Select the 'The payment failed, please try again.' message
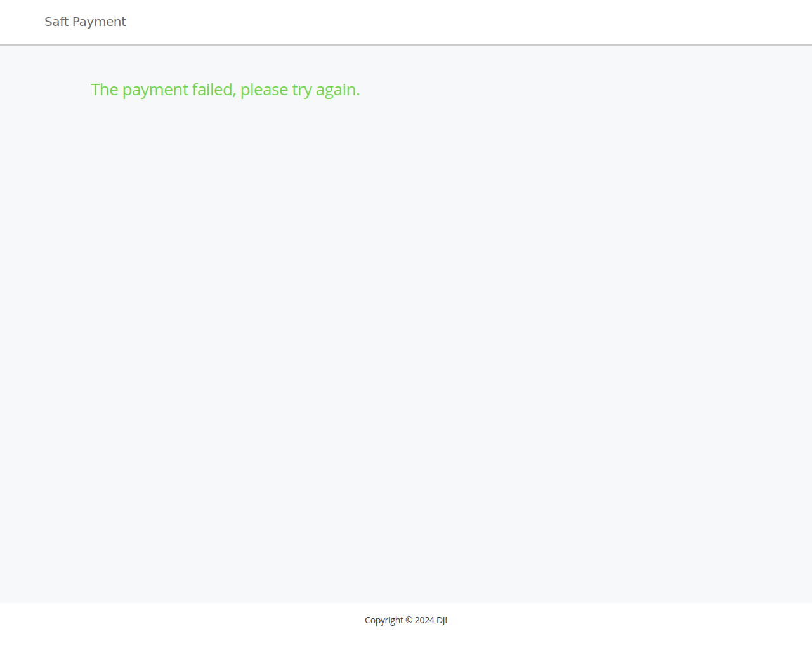The image size is (812, 650). pos(225,90)
